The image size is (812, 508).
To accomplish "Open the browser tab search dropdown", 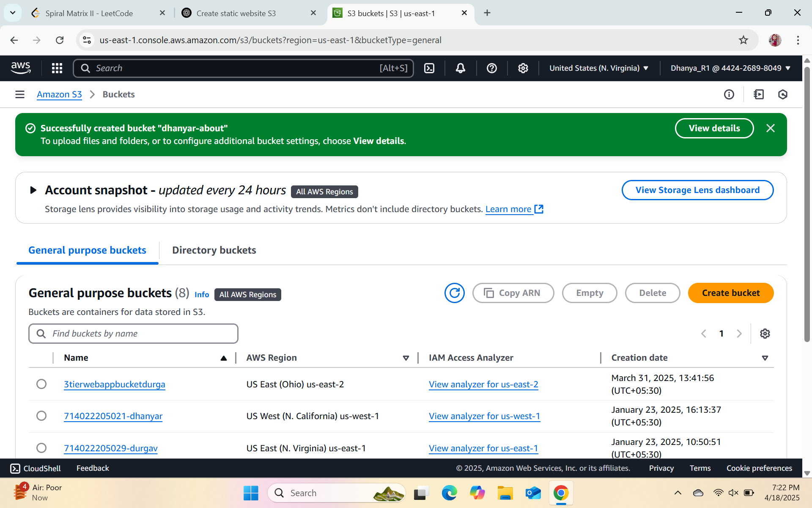I will pos(13,13).
